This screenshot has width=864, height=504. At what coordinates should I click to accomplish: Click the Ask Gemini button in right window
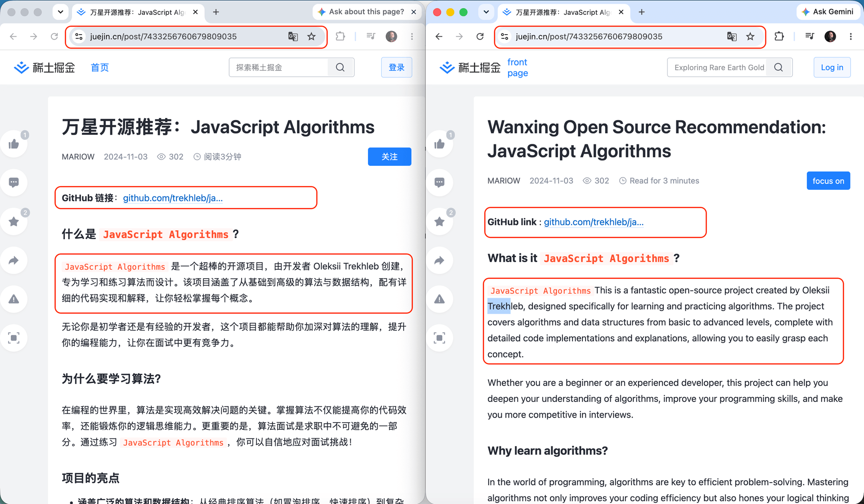[x=827, y=12]
